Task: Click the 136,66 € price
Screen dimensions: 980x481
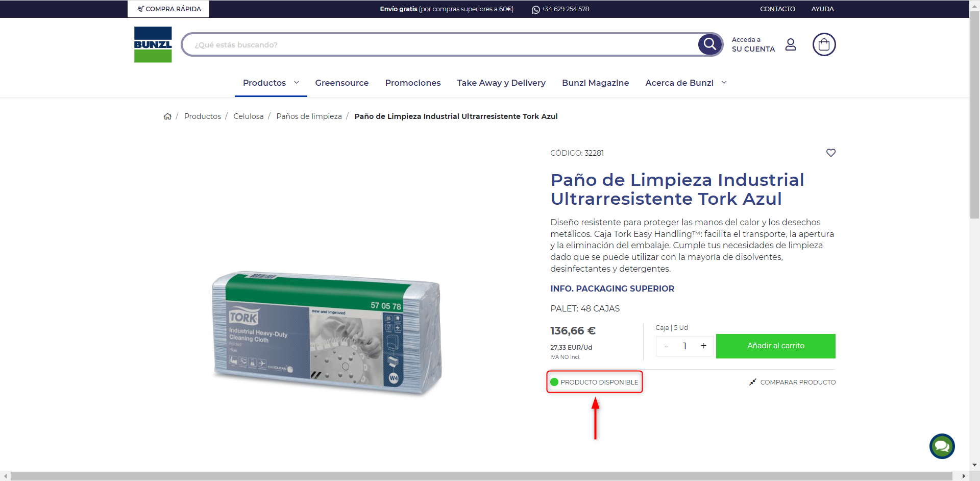Action: point(573,331)
